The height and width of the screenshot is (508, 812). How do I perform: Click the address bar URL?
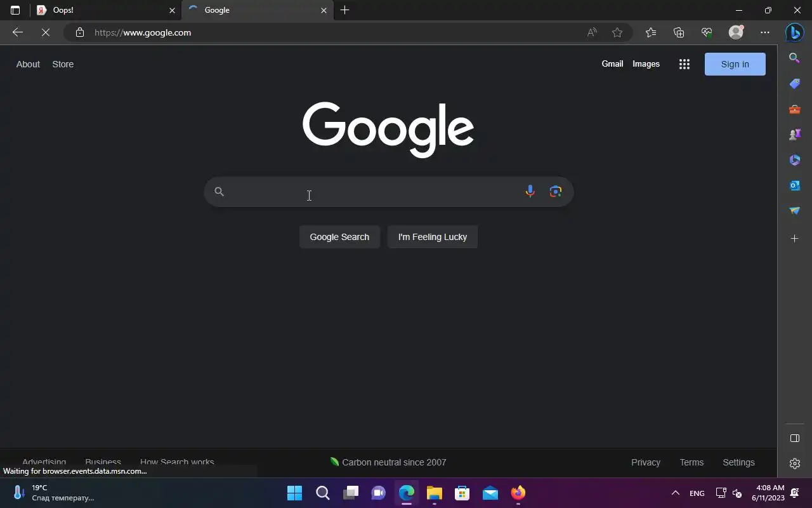pos(143,32)
